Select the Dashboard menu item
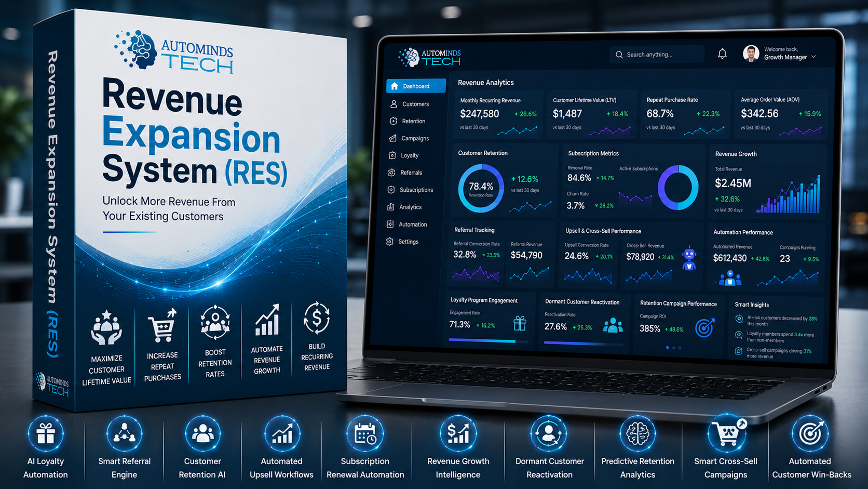The image size is (868, 489). click(x=416, y=86)
